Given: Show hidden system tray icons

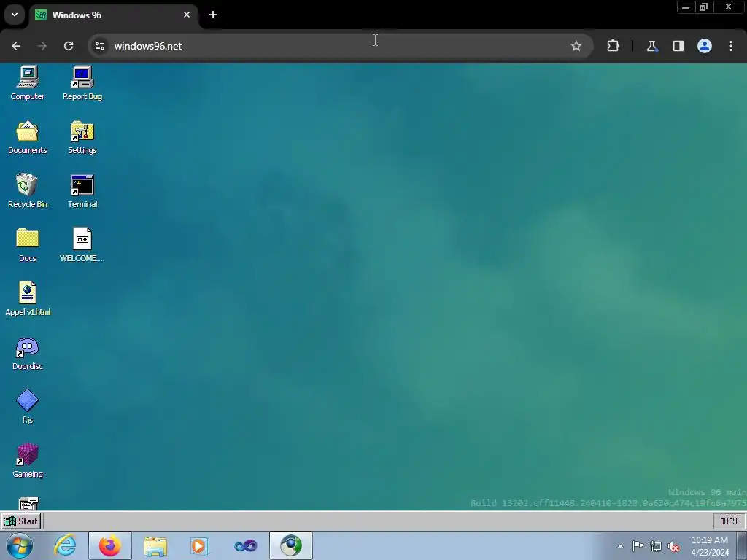Looking at the screenshot, I should click(x=620, y=546).
